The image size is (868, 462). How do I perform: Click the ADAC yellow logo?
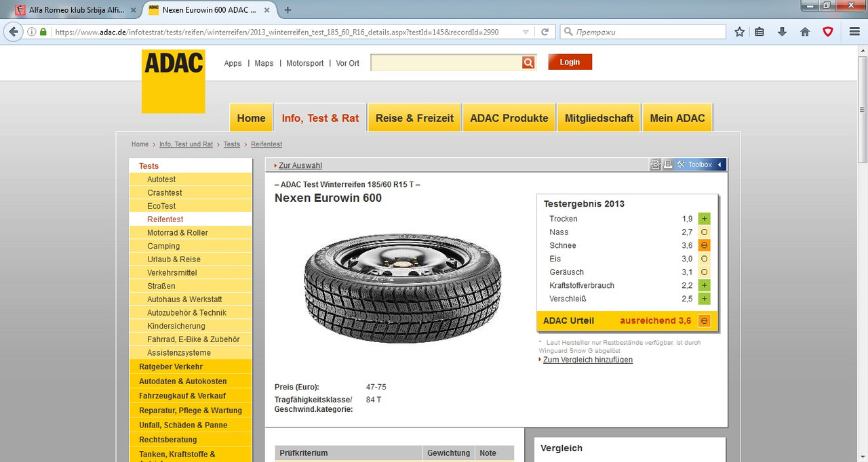click(173, 81)
